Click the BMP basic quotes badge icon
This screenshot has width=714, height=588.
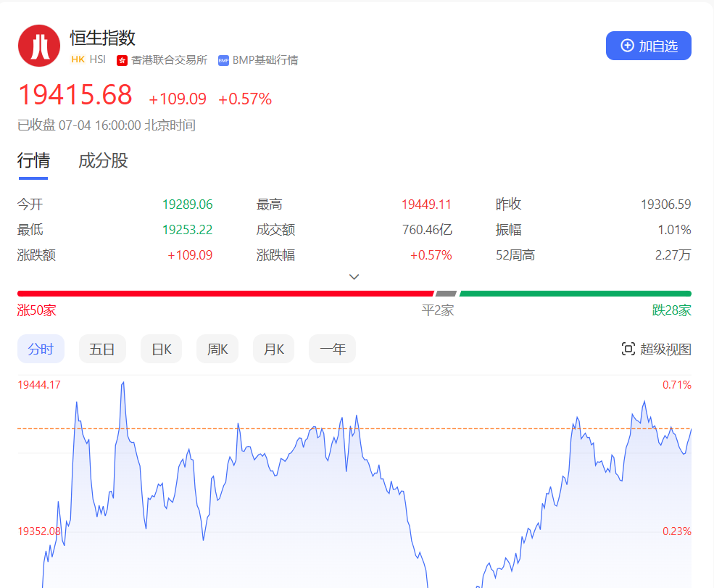[223, 61]
